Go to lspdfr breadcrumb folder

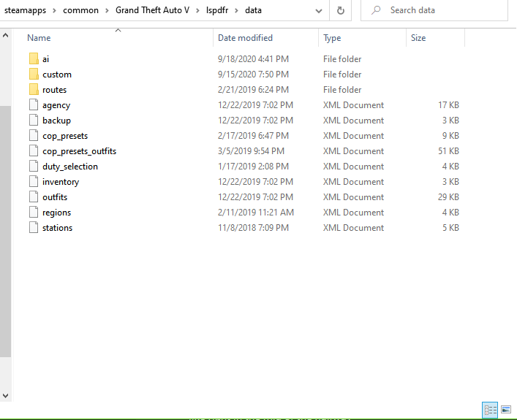point(217,10)
